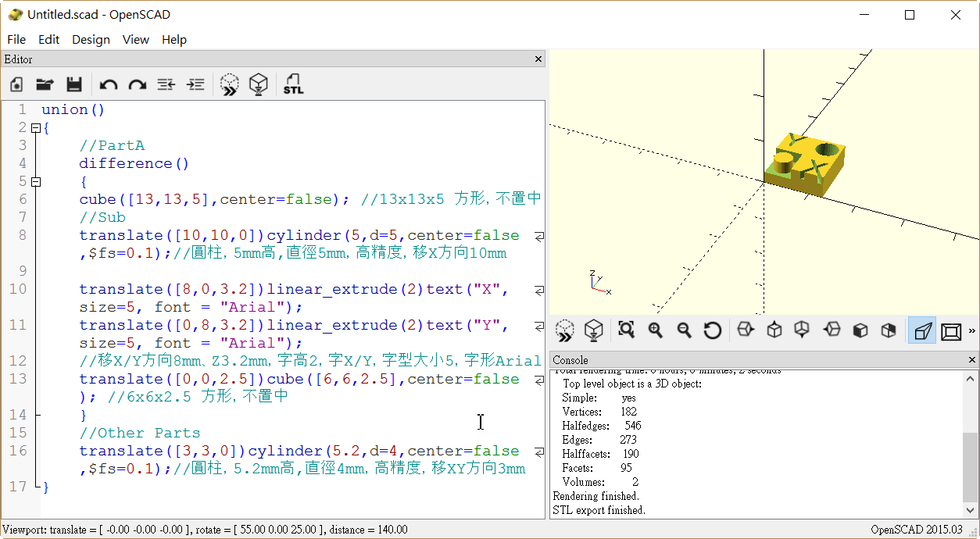Switch to the Left side view
Screen dimensions: 980x539
[832, 330]
